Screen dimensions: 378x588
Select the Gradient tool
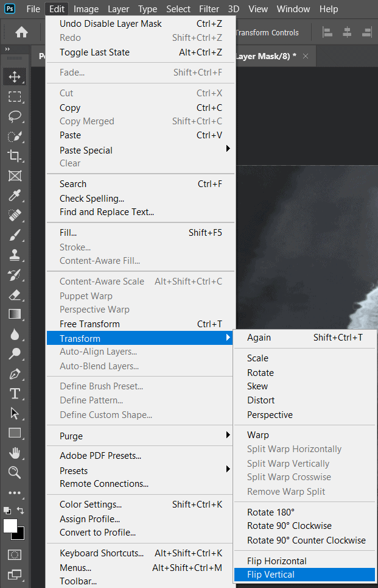tap(15, 314)
